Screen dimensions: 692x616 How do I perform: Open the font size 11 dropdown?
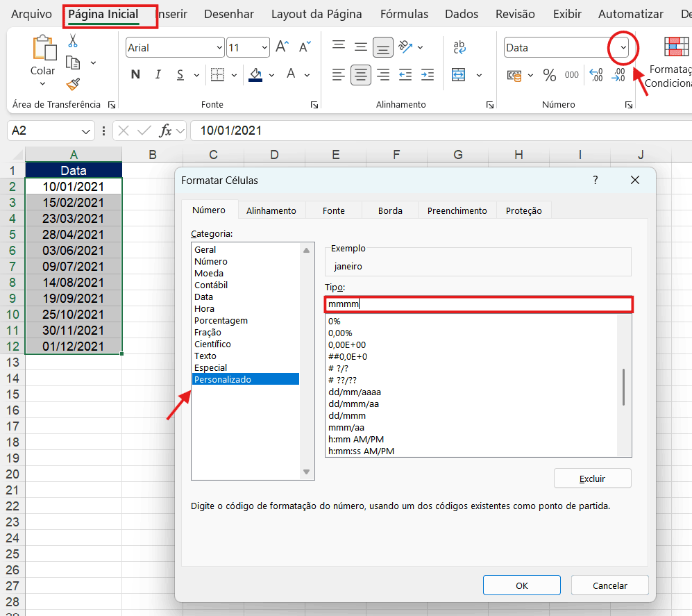click(x=264, y=48)
